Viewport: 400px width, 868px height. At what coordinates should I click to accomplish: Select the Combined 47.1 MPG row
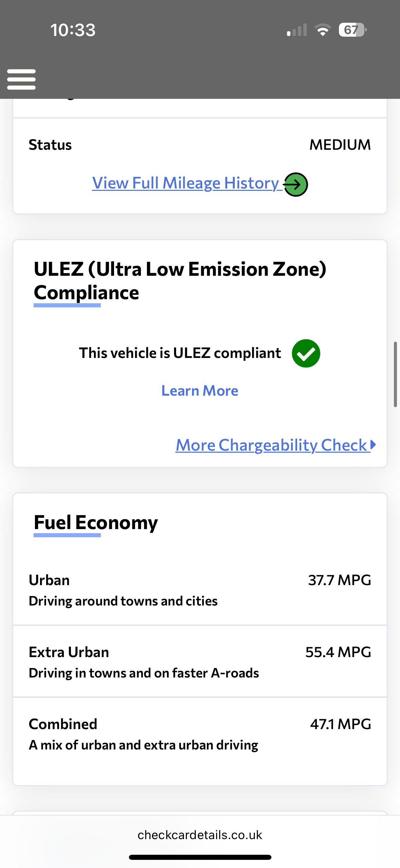pyautogui.click(x=200, y=734)
